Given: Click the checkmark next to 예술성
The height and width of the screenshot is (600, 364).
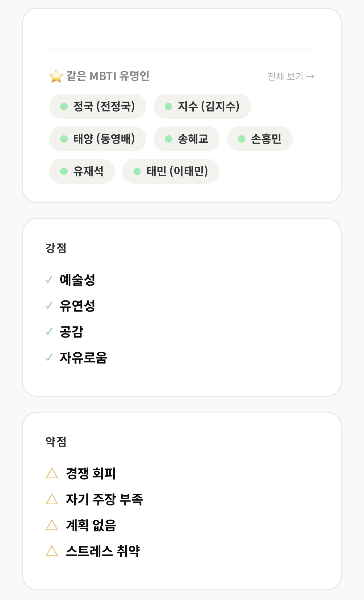Looking at the screenshot, I should (x=49, y=280).
